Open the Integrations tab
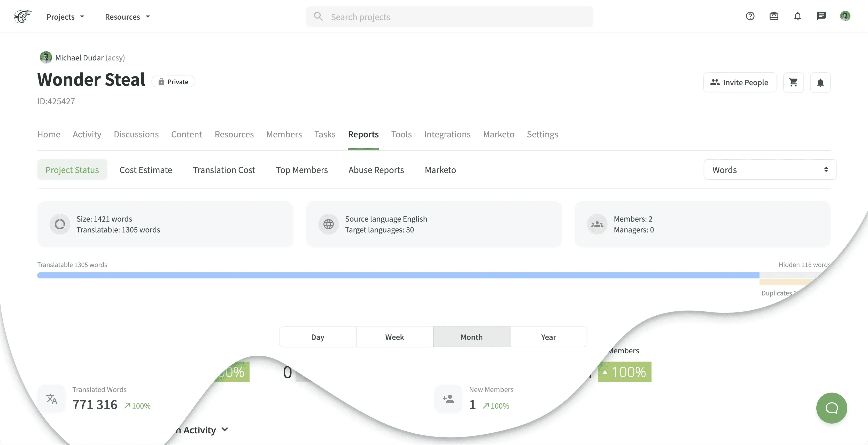868x445 pixels. click(x=447, y=134)
